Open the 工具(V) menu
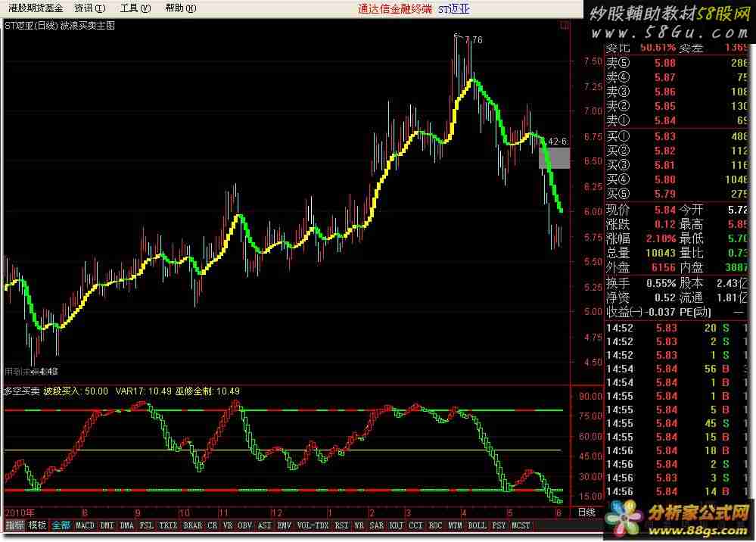The height and width of the screenshot is (542, 756). tap(135, 8)
